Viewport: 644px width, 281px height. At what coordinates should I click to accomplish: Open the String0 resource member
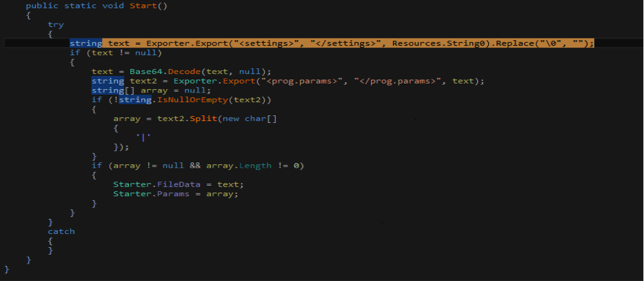[467, 43]
